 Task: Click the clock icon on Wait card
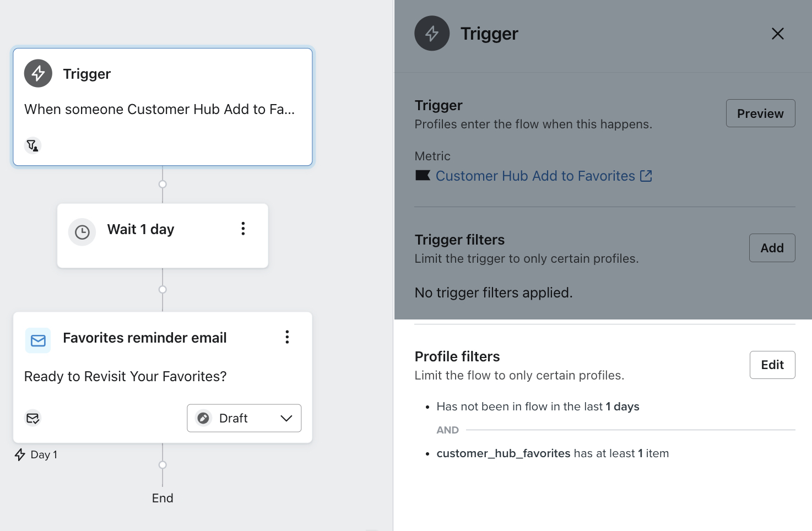(x=82, y=232)
